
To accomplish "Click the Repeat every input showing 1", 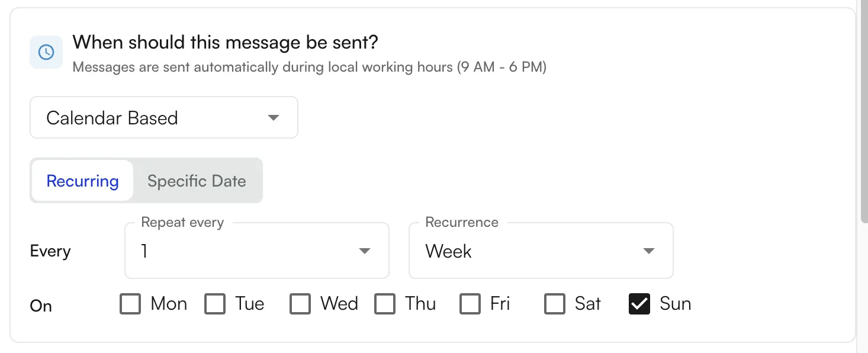I will [x=237, y=251].
